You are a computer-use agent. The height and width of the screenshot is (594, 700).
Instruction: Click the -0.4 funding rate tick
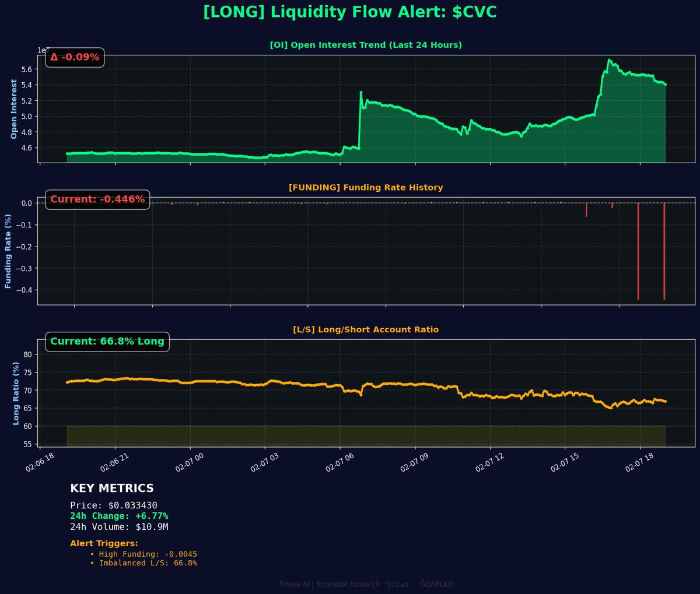(x=24, y=290)
